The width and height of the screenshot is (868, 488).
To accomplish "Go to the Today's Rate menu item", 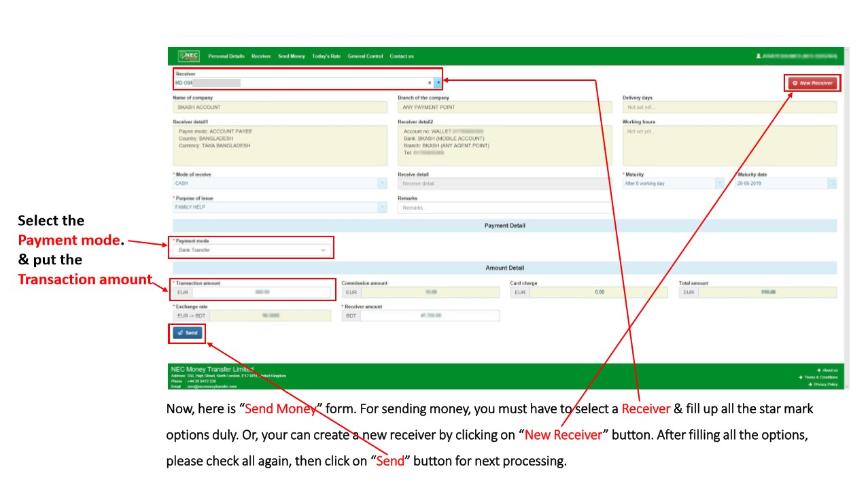I will (x=326, y=56).
